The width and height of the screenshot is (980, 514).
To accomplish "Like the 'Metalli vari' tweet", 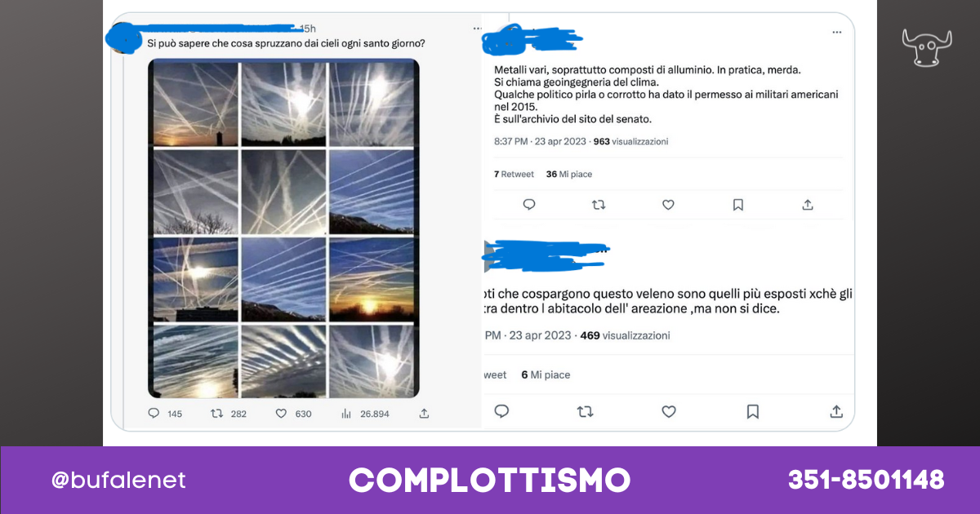I will (x=668, y=205).
